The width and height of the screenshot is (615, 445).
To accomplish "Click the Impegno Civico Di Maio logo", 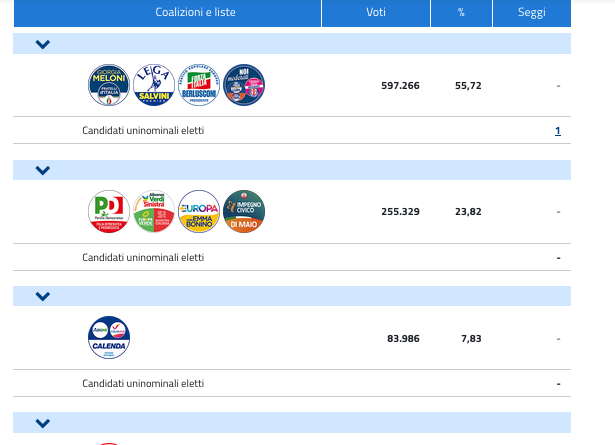I will tap(243, 211).
